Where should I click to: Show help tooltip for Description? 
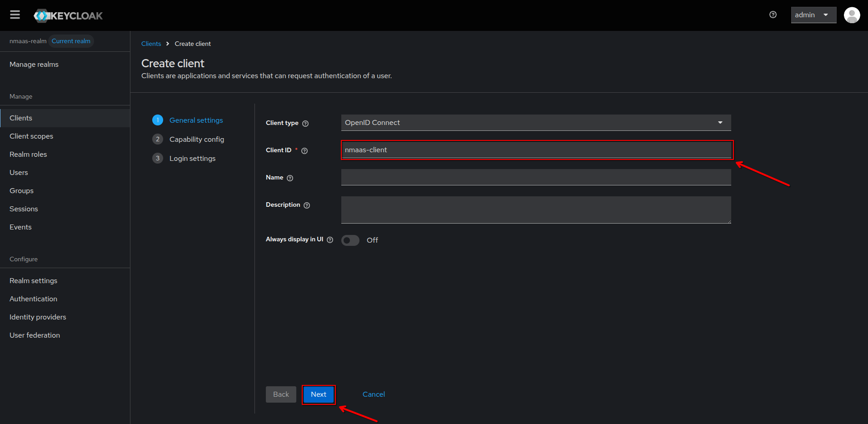point(307,205)
